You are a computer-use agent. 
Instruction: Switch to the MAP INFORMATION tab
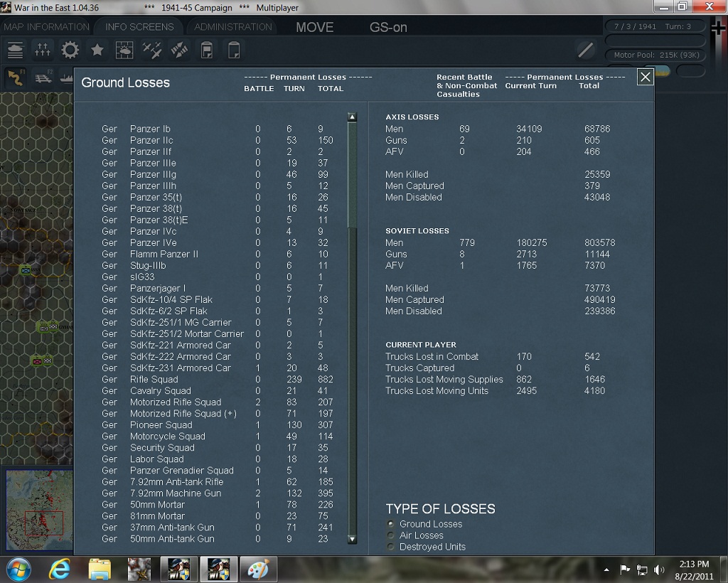click(46, 27)
